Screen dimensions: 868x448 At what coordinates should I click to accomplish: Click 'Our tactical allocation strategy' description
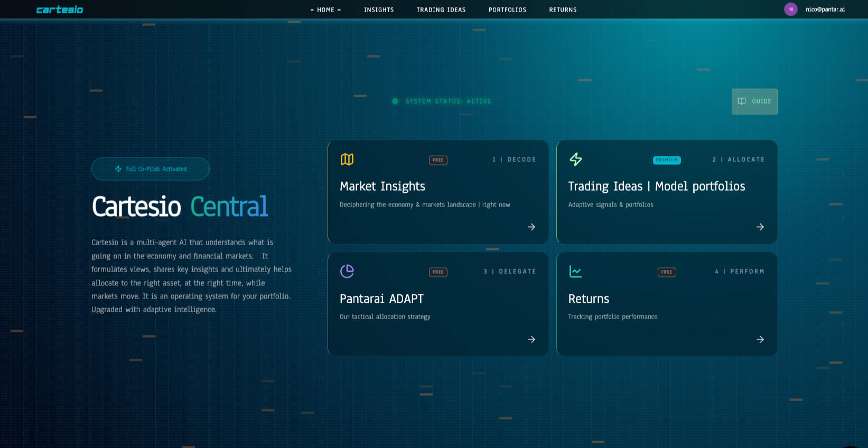point(385,316)
